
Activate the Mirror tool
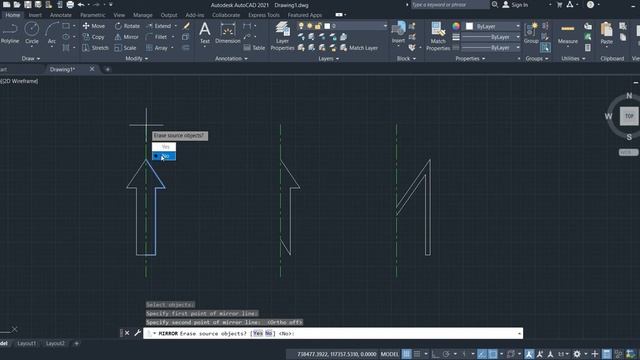point(127,37)
